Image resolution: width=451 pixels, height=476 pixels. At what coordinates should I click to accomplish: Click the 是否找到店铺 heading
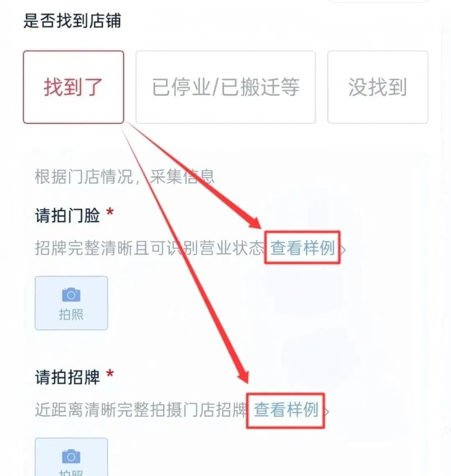pos(72,20)
